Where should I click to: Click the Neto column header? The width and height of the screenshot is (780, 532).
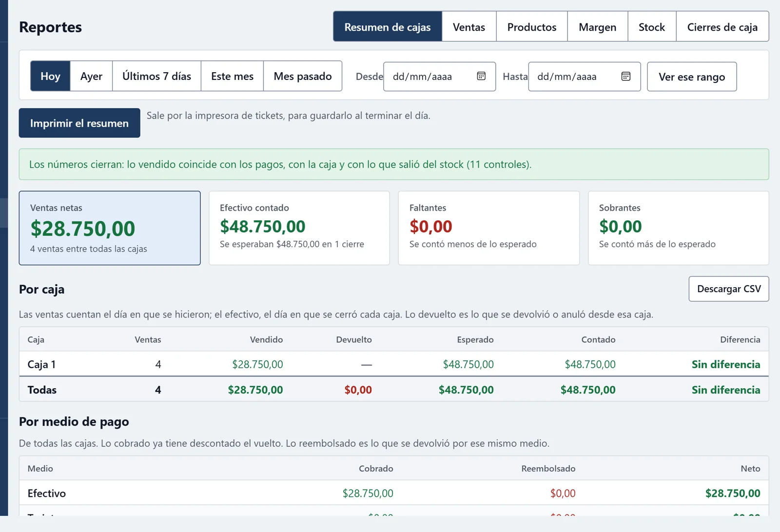(750, 469)
